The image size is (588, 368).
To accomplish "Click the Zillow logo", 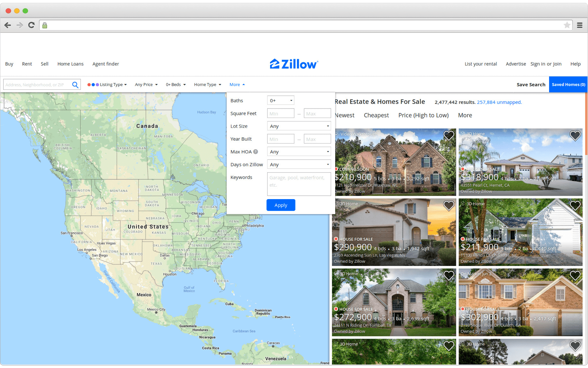I will (294, 64).
